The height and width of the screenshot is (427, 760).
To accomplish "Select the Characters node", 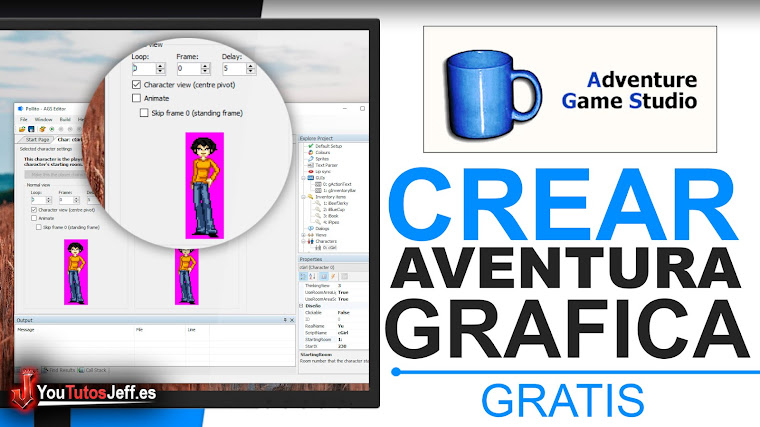I will coord(326,241).
